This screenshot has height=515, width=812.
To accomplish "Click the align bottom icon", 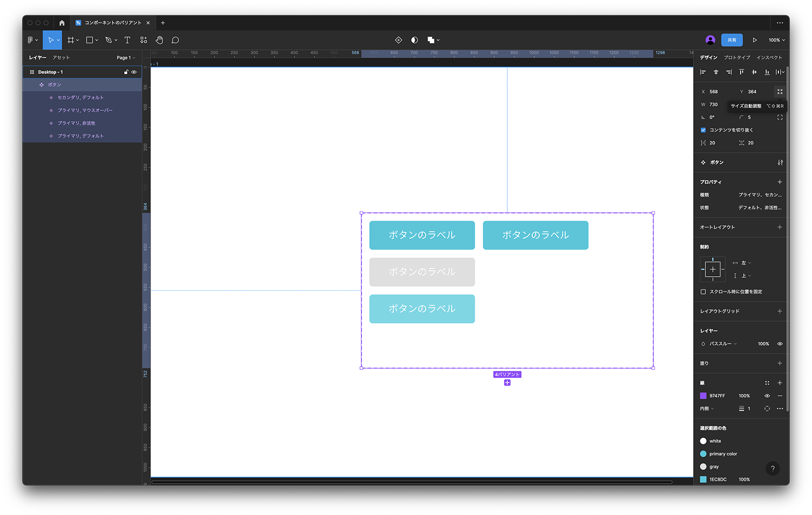I will 767,72.
